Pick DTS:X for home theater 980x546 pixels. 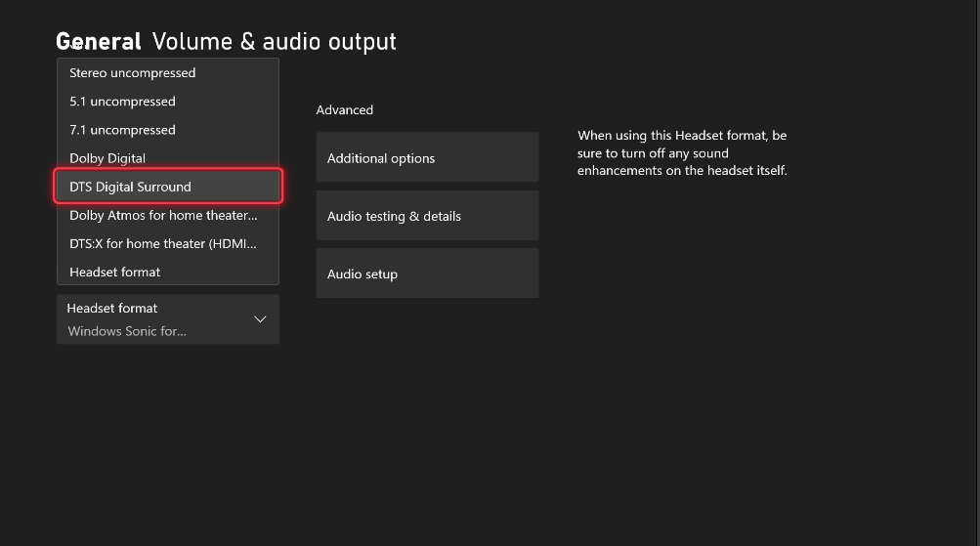point(163,243)
